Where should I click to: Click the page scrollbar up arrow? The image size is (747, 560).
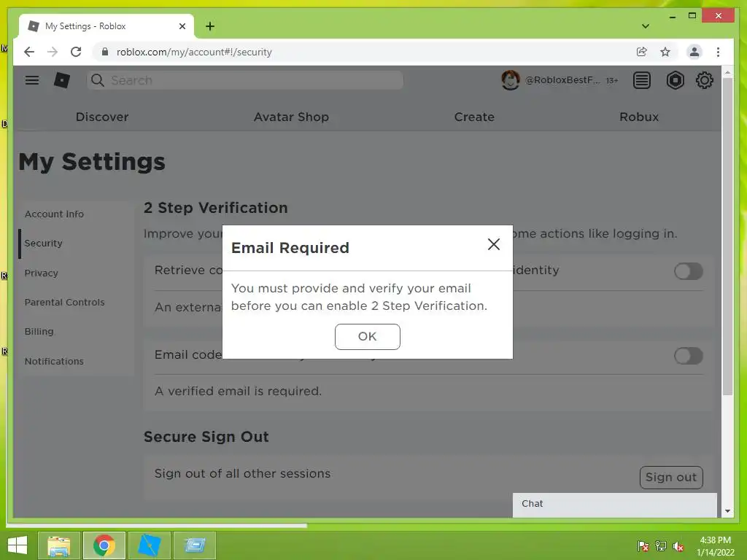tap(727, 72)
